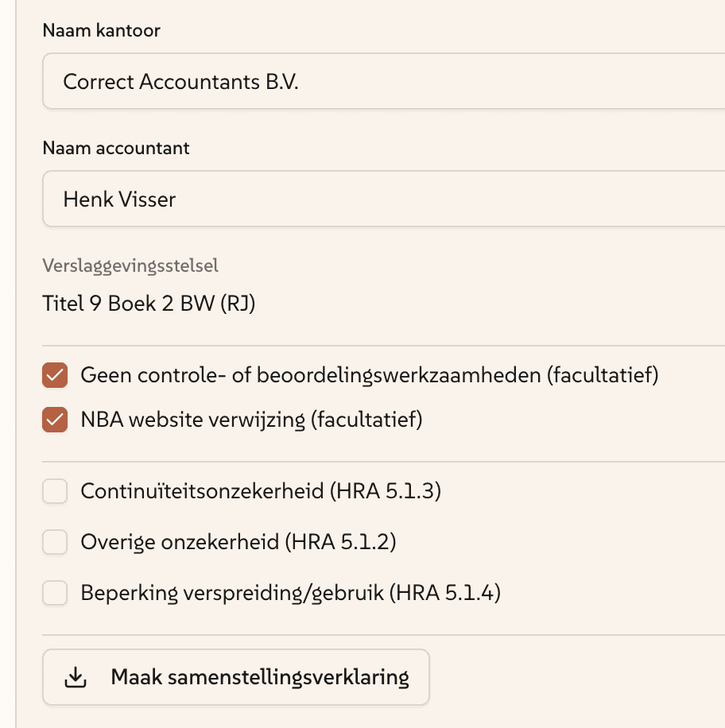Image resolution: width=725 pixels, height=728 pixels.
Task: Click the 'Geen controle- of beoordelingswerkzaamheden' label text
Action: pos(370,375)
